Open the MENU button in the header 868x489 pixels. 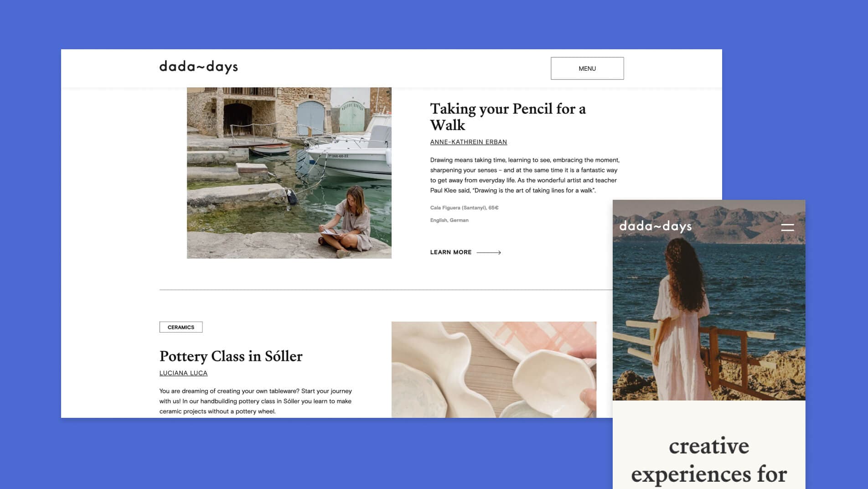click(587, 68)
